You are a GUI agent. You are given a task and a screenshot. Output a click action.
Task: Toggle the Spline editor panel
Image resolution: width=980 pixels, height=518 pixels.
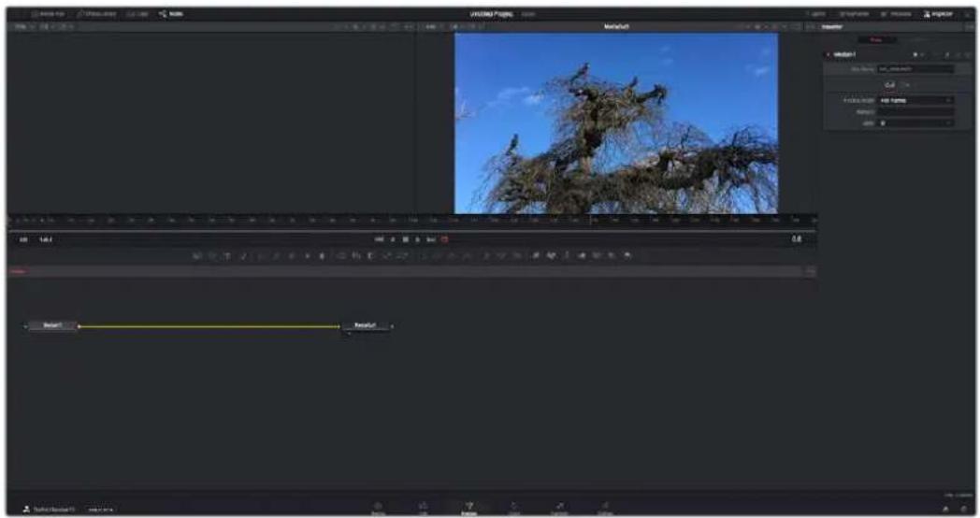click(x=816, y=14)
